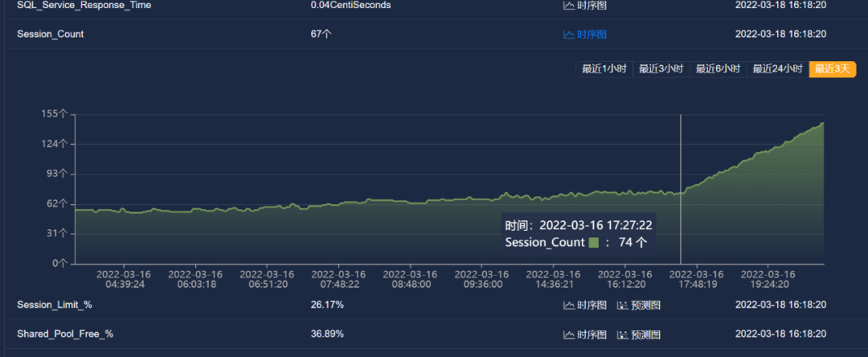Click the 93个 y-axis label

(x=56, y=174)
